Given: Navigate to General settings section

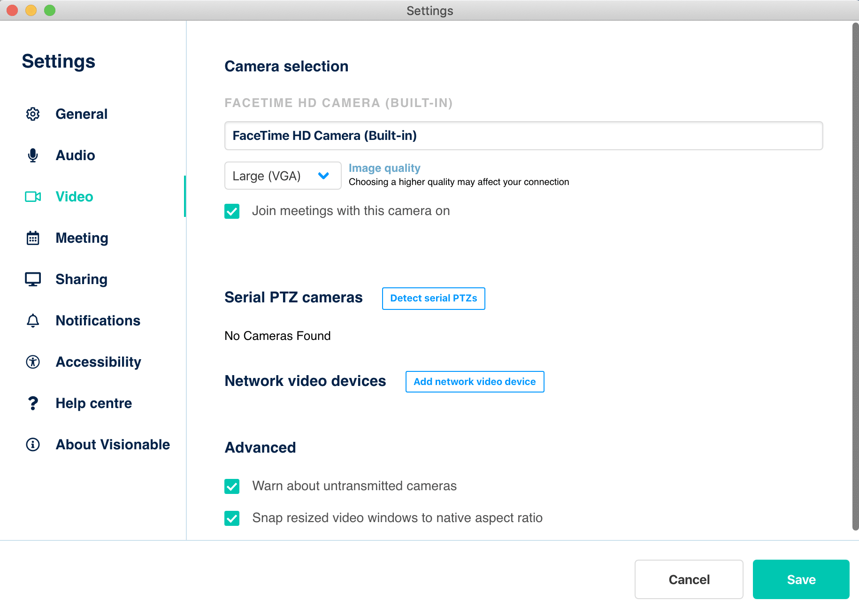Looking at the screenshot, I should click(81, 114).
